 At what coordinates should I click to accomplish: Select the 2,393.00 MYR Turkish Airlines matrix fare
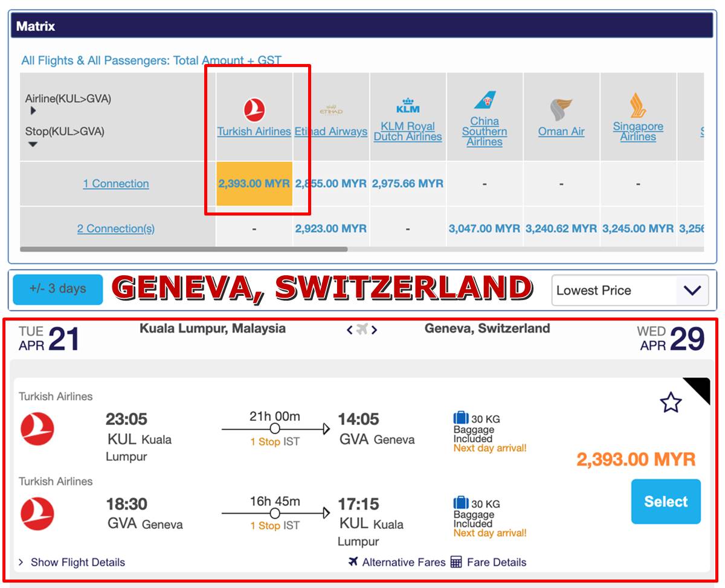254,184
